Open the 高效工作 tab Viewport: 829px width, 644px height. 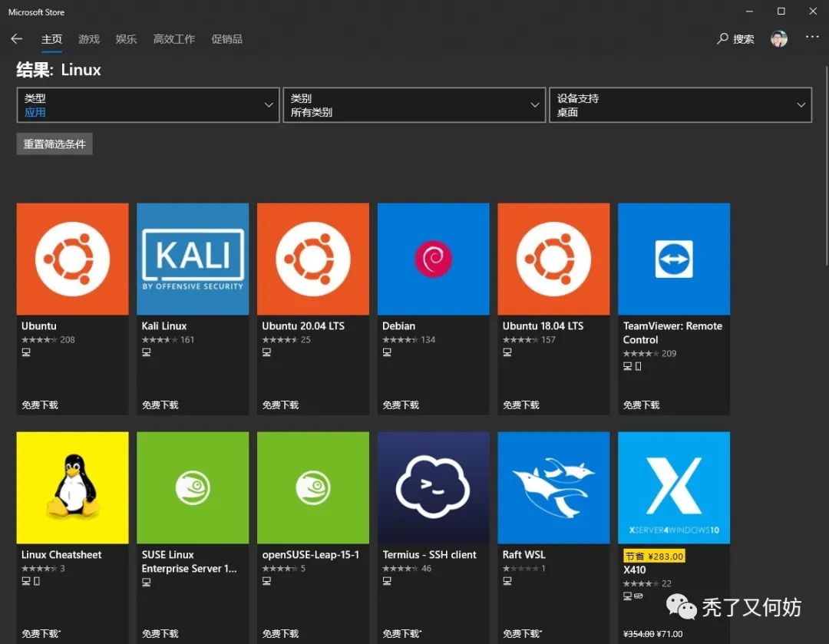coord(174,39)
